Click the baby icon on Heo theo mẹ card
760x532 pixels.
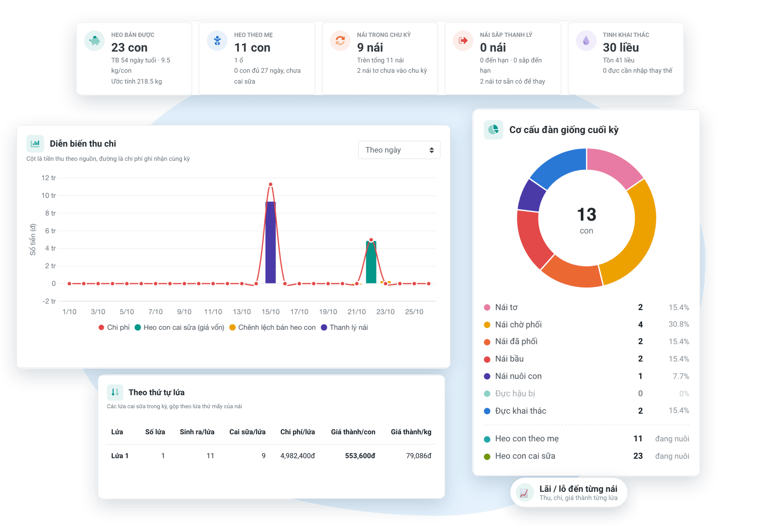217,40
